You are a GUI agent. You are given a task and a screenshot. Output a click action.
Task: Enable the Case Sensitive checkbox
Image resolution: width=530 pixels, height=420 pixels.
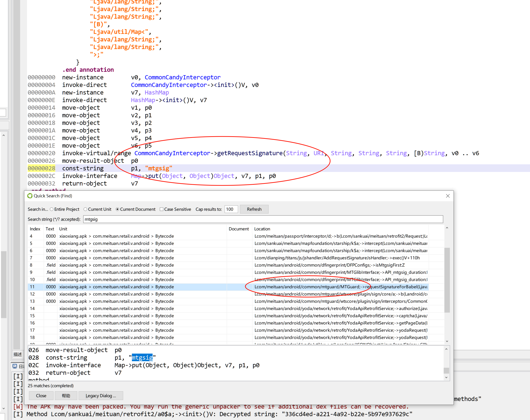pyautogui.click(x=162, y=209)
